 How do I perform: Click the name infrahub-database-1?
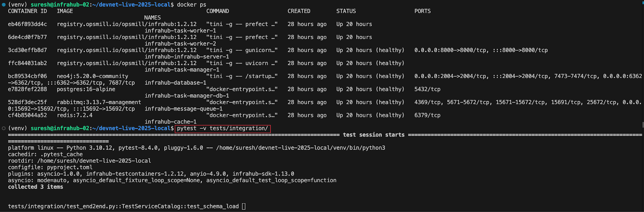tap(175, 83)
